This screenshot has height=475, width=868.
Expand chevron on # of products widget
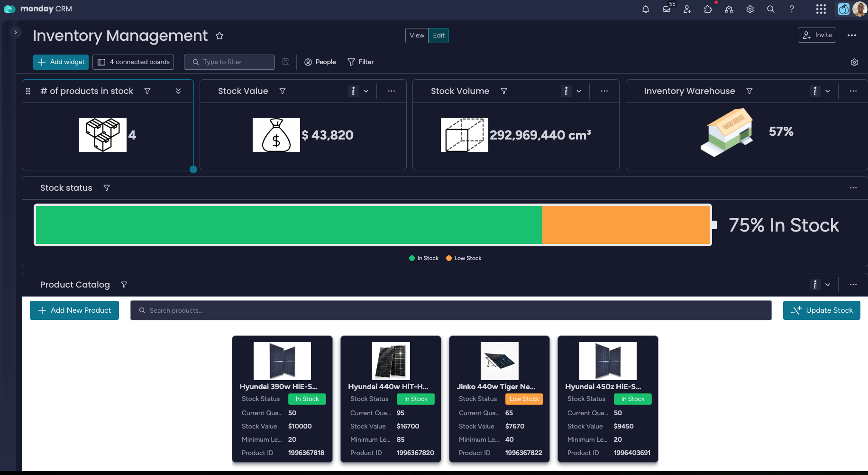(x=178, y=91)
